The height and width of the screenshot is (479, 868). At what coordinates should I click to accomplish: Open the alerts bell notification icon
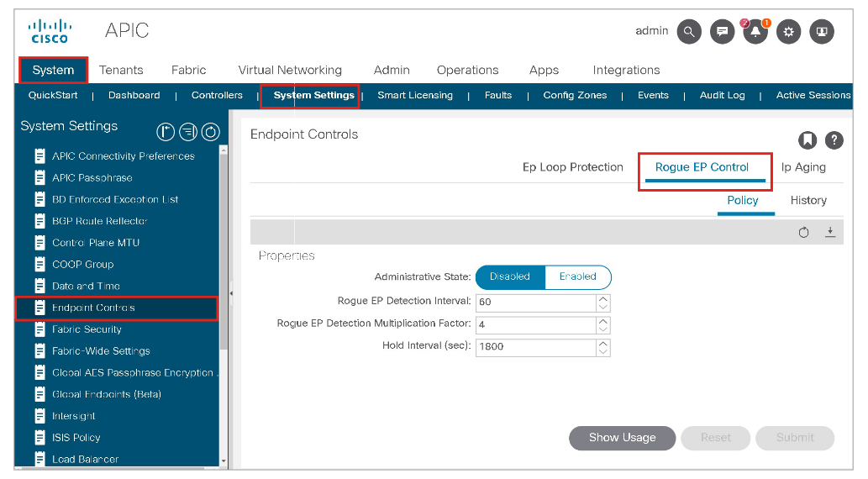[755, 32]
